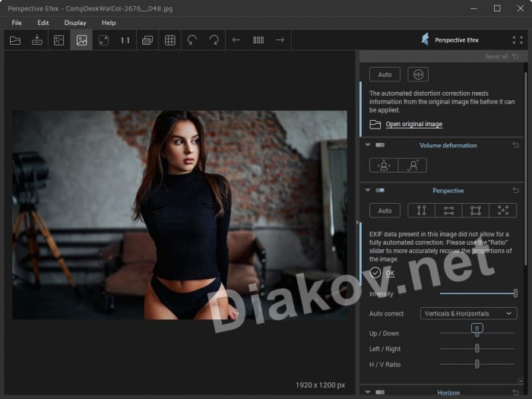This screenshot has height=399, width=532.
Task: Collapse the Volume deformation section
Action: (x=368, y=145)
